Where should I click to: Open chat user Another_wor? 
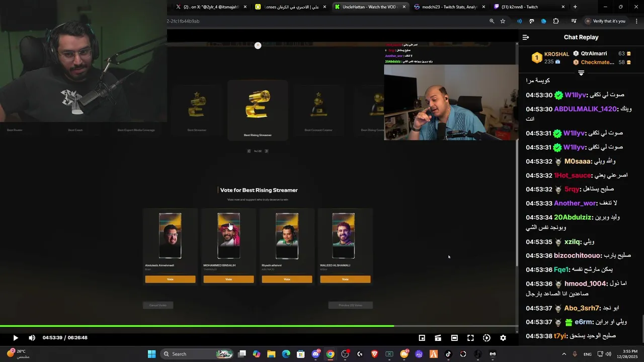pyautogui.click(x=575, y=203)
